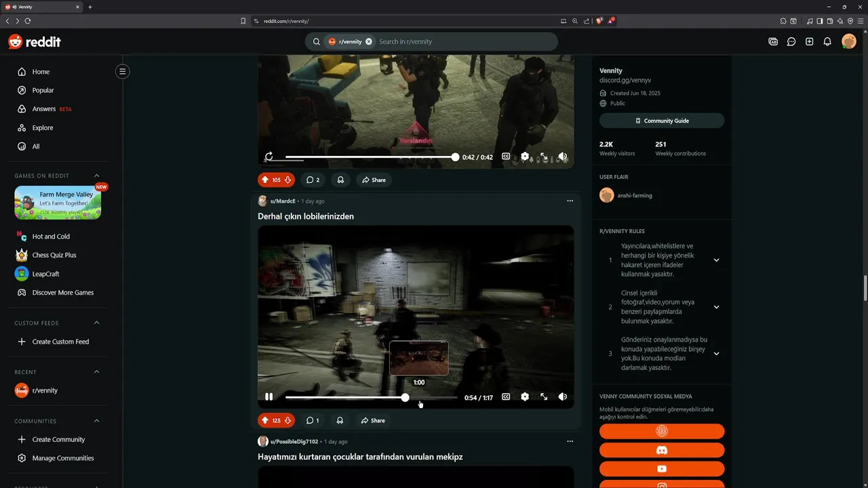This screenshot has height=488, width=868.
Task: Toggle captions on the 0:42 video
Action: 506,157
